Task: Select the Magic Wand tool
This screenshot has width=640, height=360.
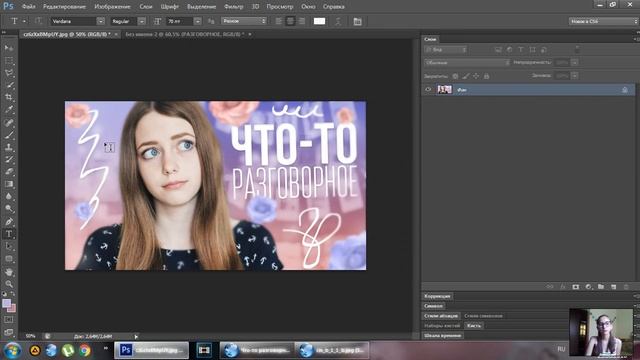Action: tap(9, 85)
